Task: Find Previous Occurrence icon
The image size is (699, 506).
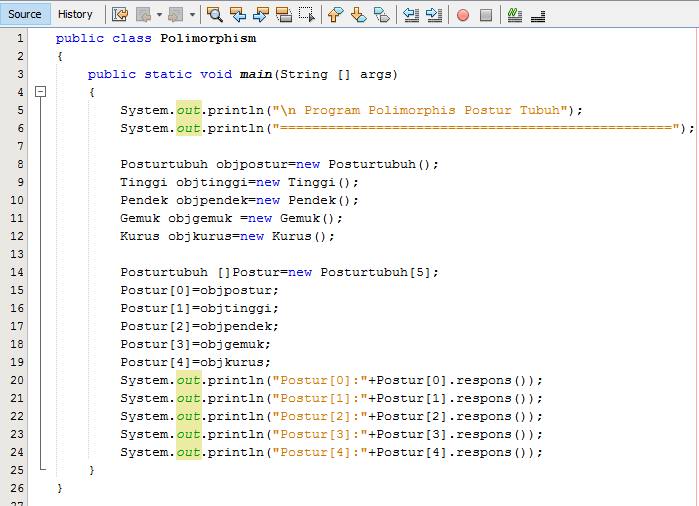Action: coord(238,15)
